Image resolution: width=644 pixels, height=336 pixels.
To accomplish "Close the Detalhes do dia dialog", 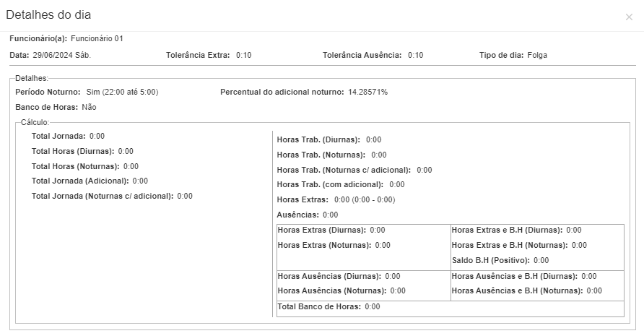I will (x=628, y=17).
